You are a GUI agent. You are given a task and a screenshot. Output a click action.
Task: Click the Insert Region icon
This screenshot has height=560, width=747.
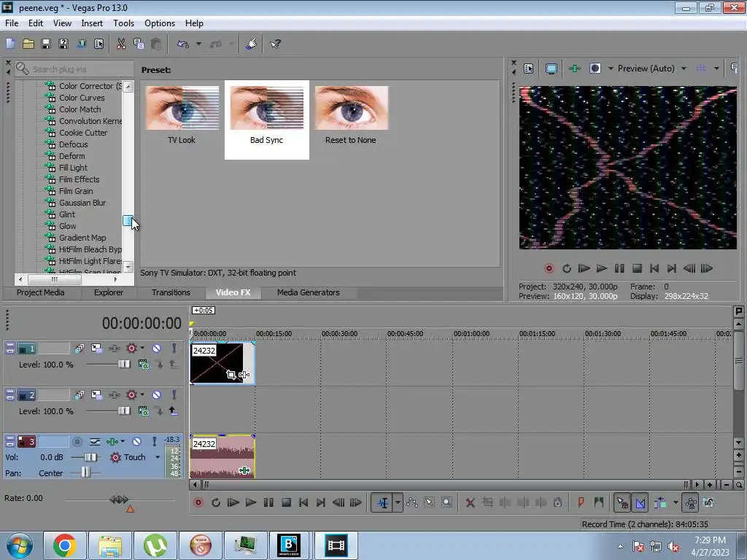click(599, 502)
